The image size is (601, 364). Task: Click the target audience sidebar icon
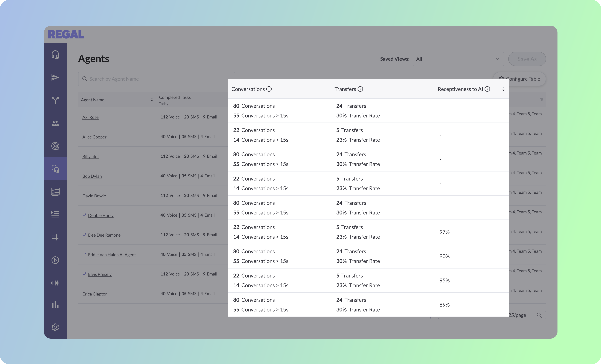pyautogui.click(x=55, y=146)
